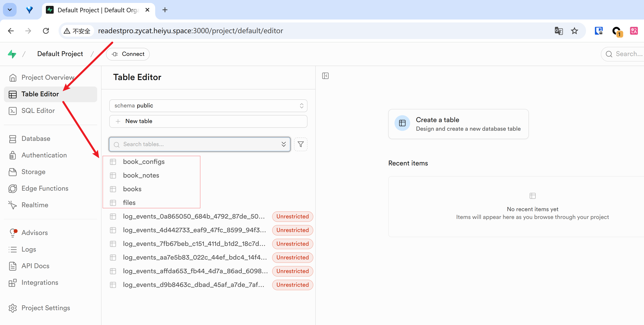Screen dimensions: 644x325
Task: Click the Edge Functions icon
Action: [12, 188]
